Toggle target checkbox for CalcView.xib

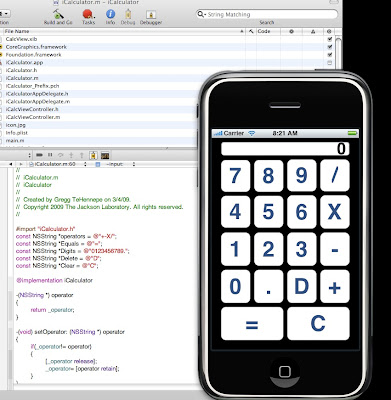[x=330, y=39]
